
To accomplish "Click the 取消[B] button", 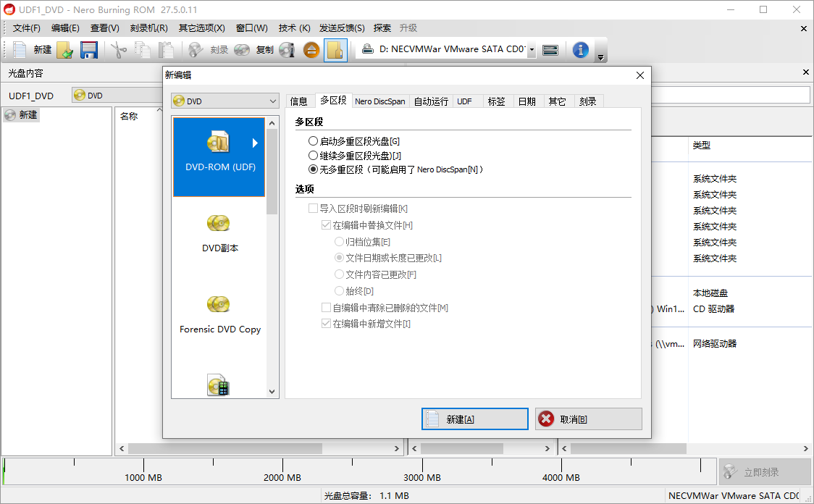I will (588, 419).
